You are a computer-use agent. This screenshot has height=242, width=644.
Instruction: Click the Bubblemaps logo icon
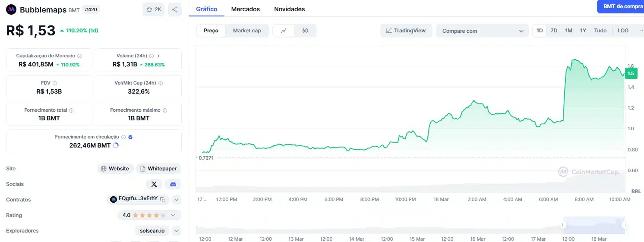12,9
